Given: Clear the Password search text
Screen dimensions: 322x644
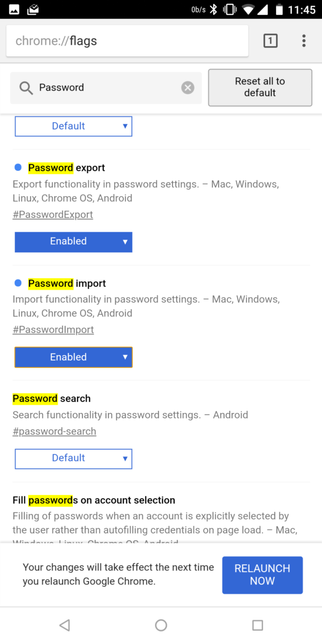Looking at the screenshot, I should (x=188, y=88).
